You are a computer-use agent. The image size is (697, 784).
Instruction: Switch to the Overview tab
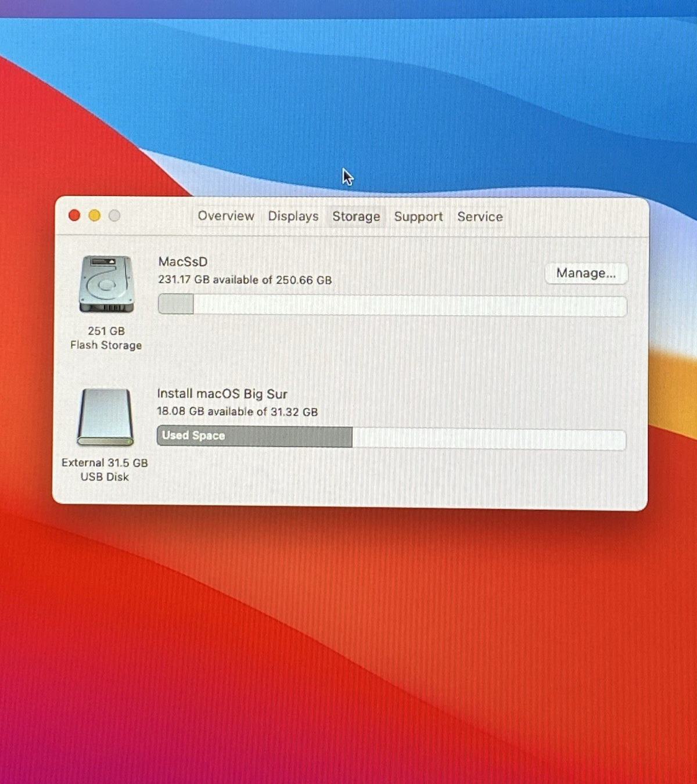(x=226, y=216)
